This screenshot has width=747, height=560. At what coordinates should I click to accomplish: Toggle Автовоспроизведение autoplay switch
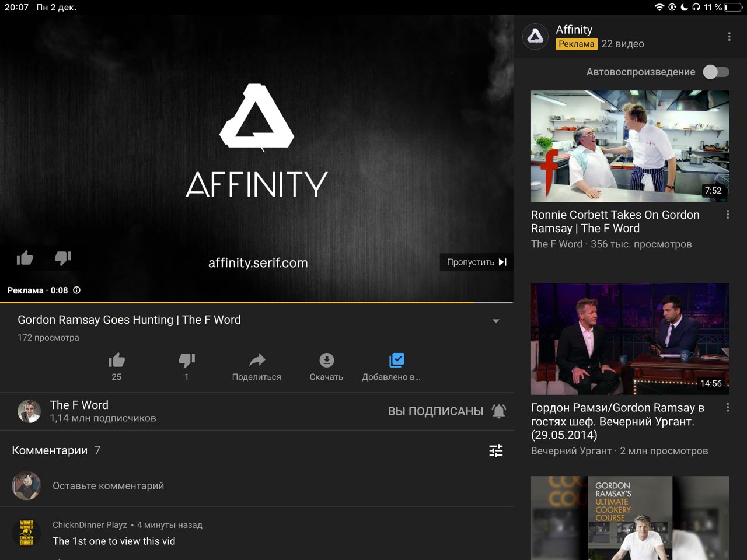point(716,72)
